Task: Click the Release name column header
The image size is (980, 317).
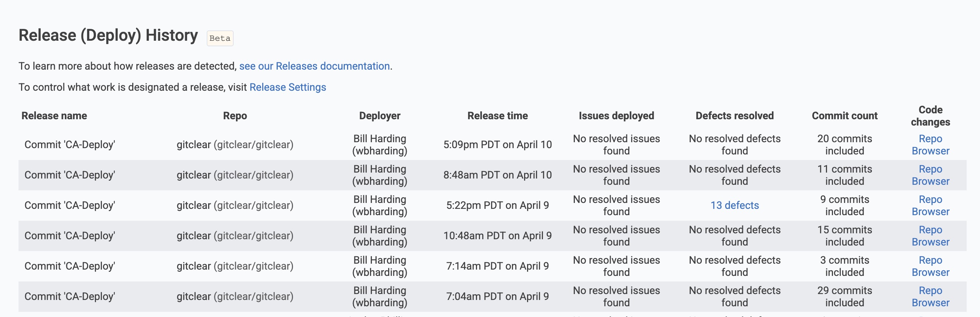Action: (54, 116)
